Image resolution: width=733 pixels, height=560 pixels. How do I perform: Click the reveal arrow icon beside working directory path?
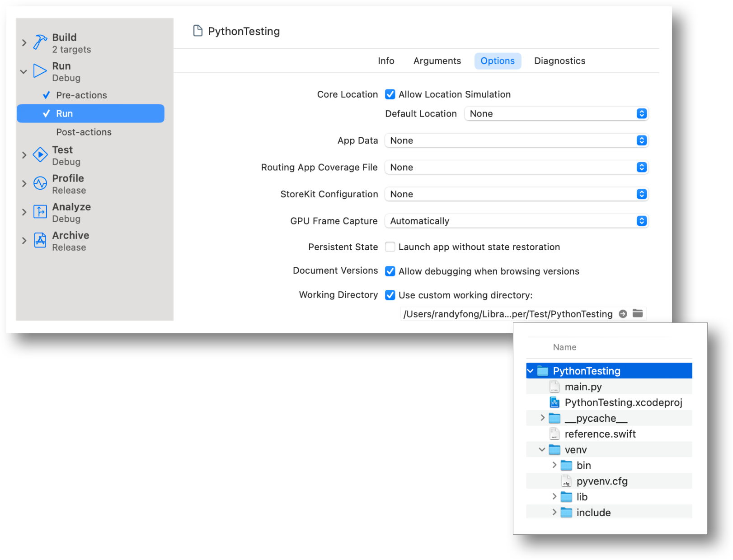(x=623, y=314)
